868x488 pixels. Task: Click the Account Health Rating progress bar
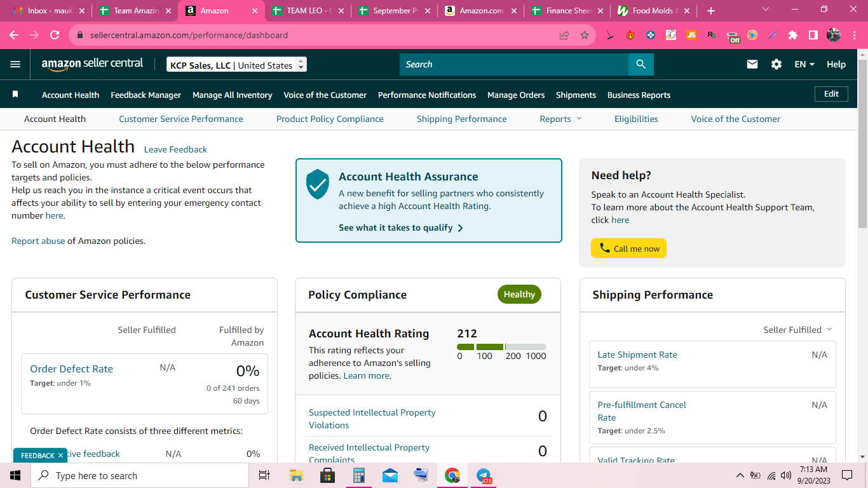click(501, 347)
